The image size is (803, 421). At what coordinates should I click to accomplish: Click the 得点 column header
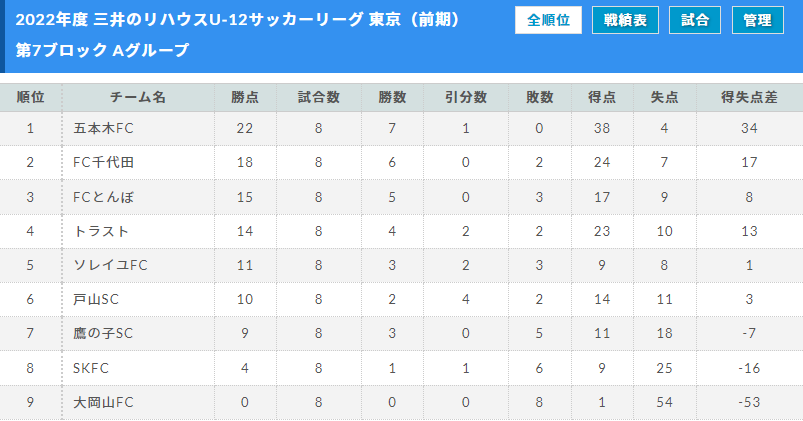[602, 97]
